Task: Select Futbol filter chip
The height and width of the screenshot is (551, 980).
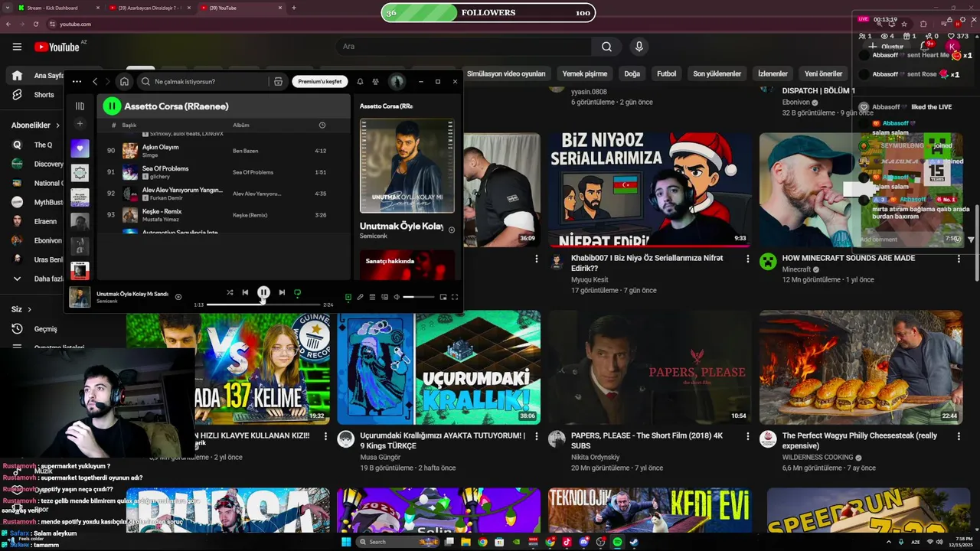Action: (x=666, y=73)
